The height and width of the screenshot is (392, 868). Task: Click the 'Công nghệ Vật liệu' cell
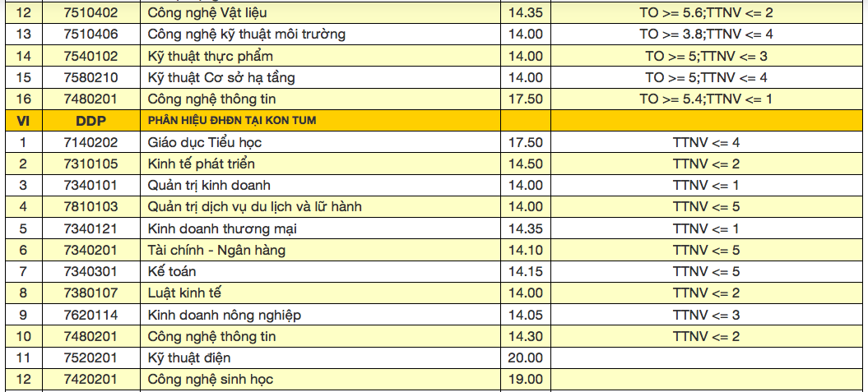click(207, 13)
